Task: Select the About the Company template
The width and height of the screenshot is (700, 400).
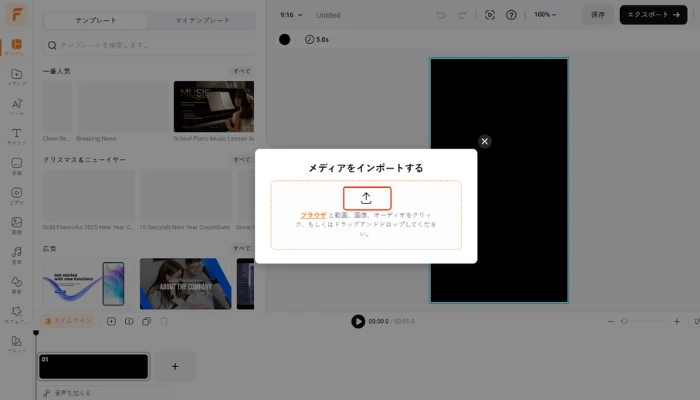Action: tap(185, 284)
